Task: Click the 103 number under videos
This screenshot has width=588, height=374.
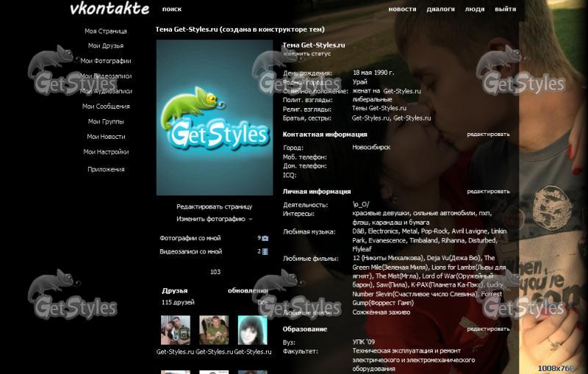Action: pyautogui.click(x=215, y=272)
